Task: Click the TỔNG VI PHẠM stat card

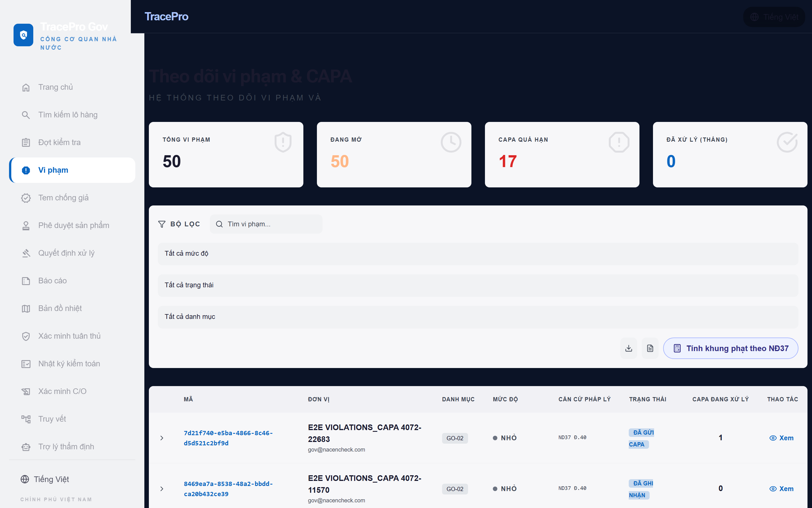Action: 226,155
